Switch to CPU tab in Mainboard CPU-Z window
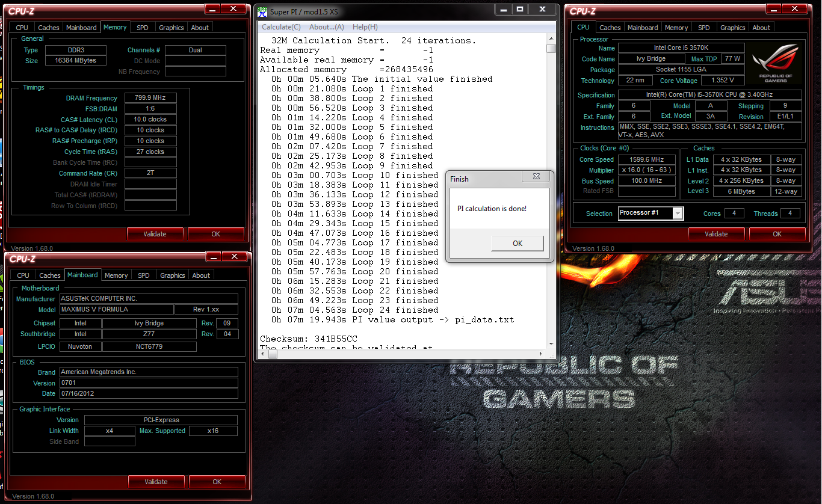Screen dimensions: 822x504 [x=23, y=275]
